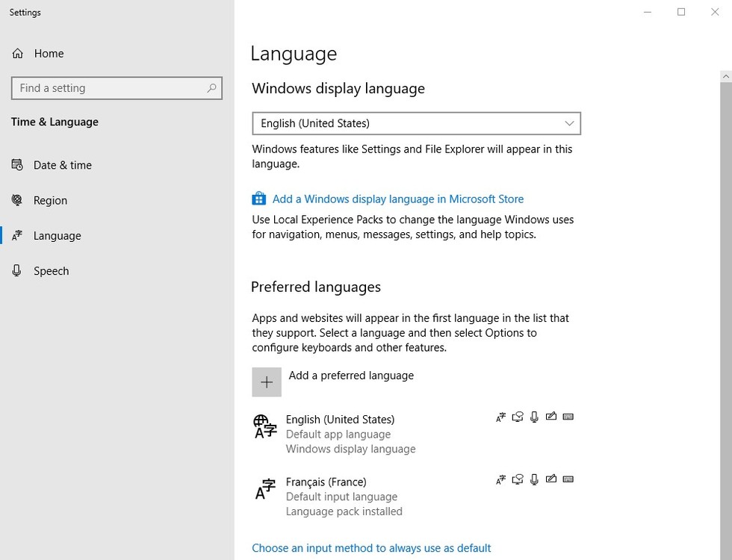The width and height of the screenshot is (732, 560).
Task: Open the Windows display language dropdown
Action: click(417, 124)
